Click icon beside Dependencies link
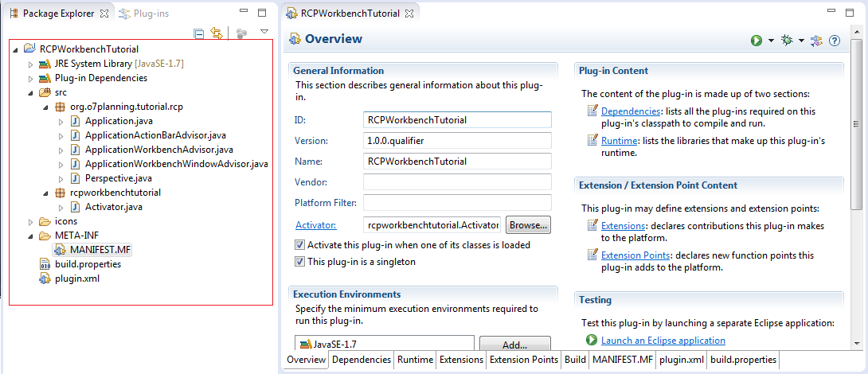This screenshot has width=868, height=374. [x=592, y=111]
